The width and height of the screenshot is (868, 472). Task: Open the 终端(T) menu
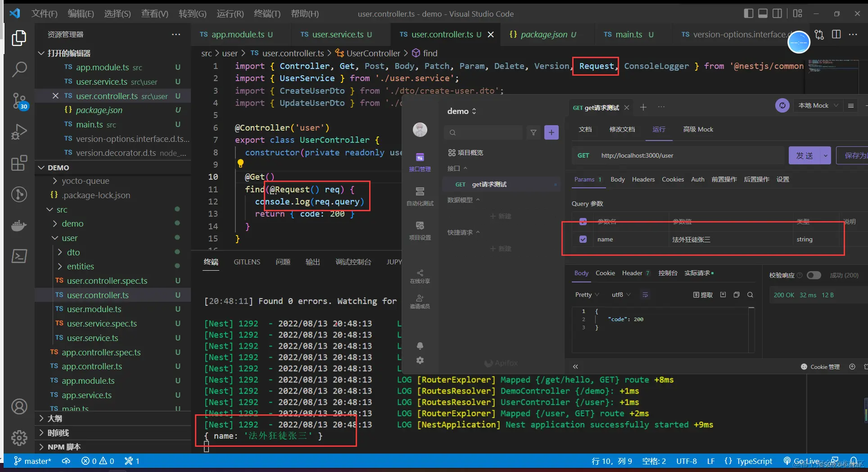point(267,14)
